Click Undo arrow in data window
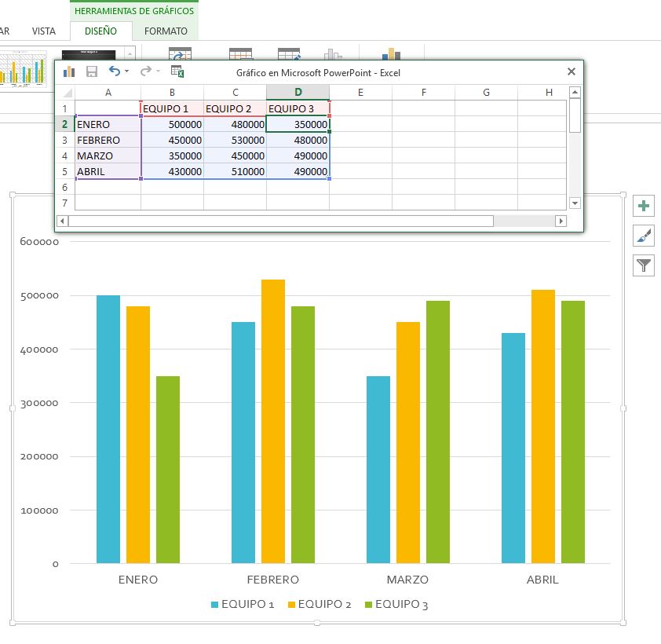Screen dimensions: 661x644 click(115, 71)
